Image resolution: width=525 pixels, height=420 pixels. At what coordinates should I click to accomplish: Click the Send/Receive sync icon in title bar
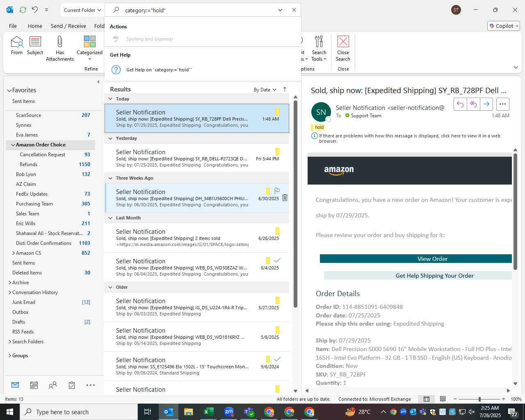(x=23, y=10)
